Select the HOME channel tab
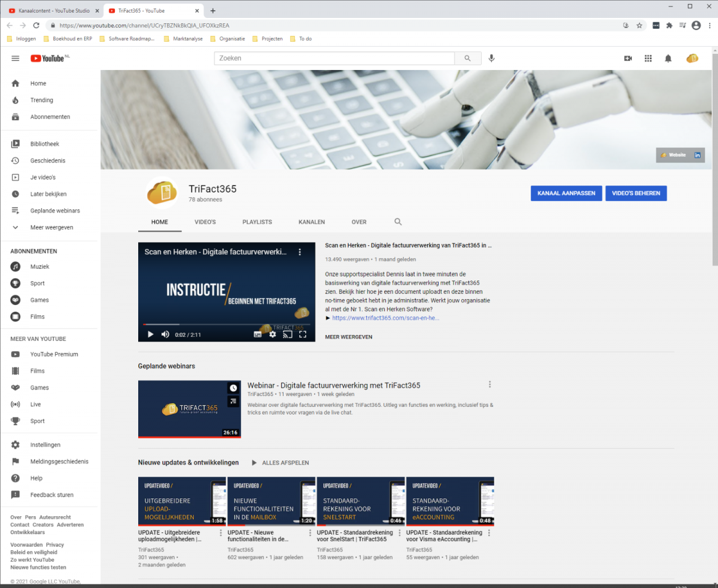The height and width of the screenshot is (588, 718). tap(160, 222)
